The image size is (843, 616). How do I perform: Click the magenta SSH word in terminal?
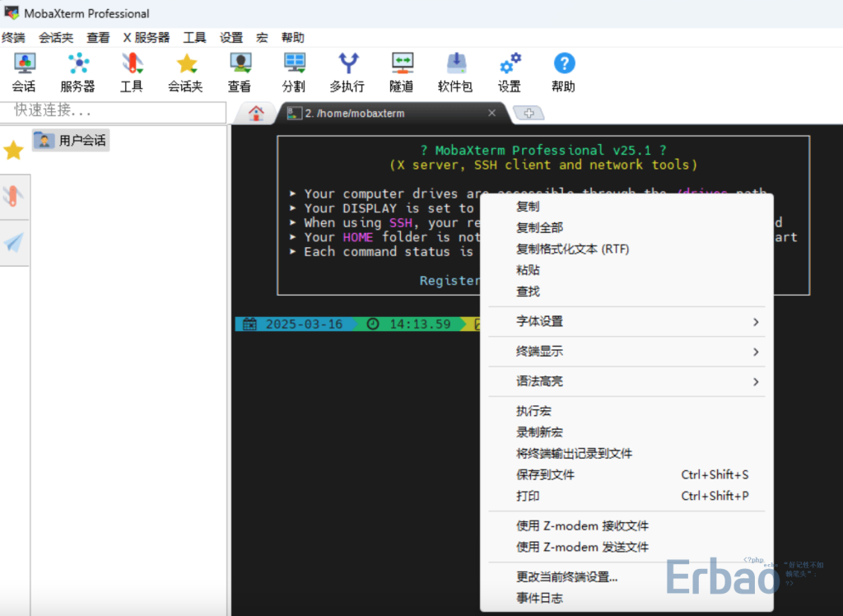401,222
